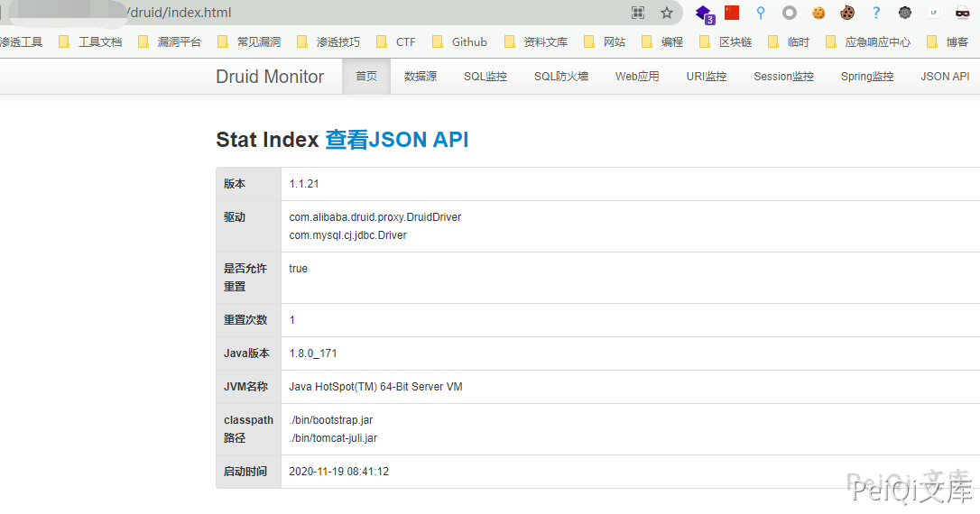Switch to the 数据源 tab

click(421, 77)
